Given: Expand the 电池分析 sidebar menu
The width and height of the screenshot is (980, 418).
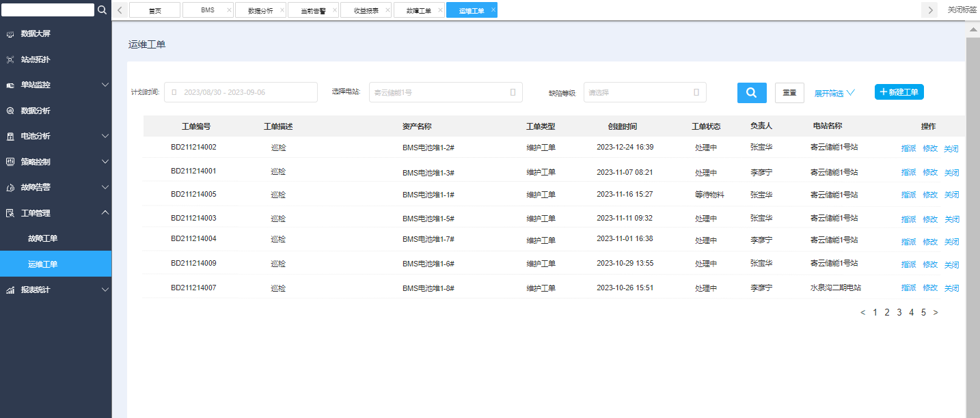Looking at the screenshot, I should click(105, 136).
